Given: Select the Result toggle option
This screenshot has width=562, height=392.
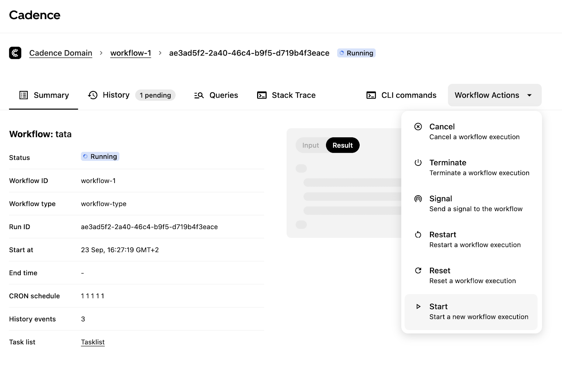Looking at the screenshot, I should (x=342, y=145).
